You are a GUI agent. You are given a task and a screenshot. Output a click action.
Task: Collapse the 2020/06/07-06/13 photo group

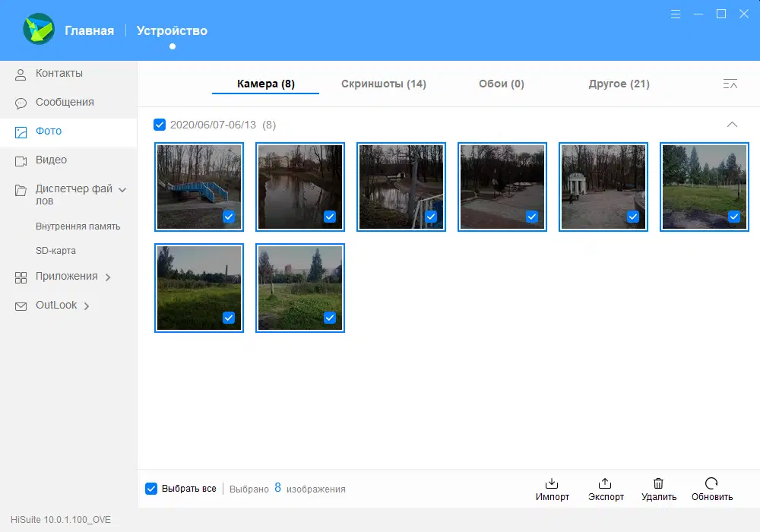coord(732,125)
